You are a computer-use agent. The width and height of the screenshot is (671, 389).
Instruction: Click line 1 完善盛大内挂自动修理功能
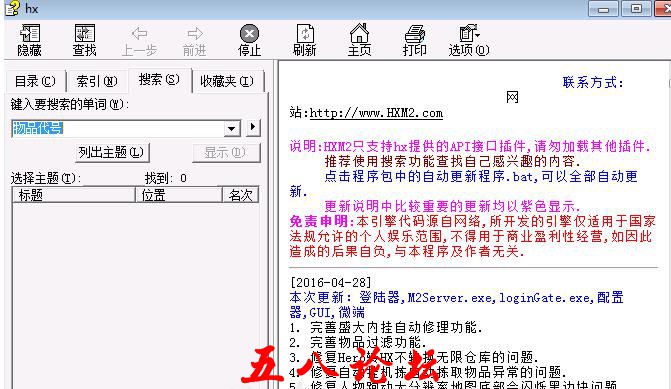pyautogui.click(x=386, y=328)
